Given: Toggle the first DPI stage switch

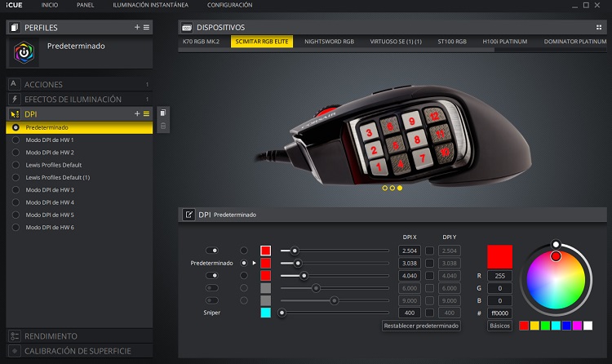Looking at the screenshot, I should pos(212,251).
